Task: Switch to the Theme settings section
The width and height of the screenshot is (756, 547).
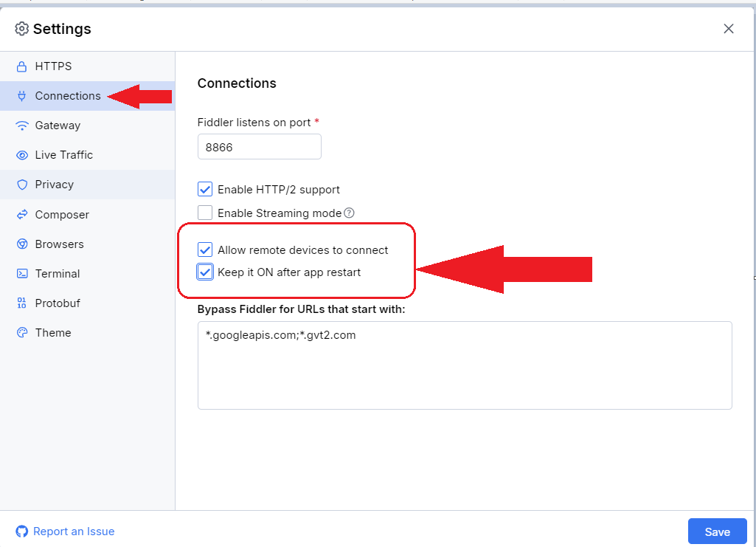Action: click(x=53, y=333)
